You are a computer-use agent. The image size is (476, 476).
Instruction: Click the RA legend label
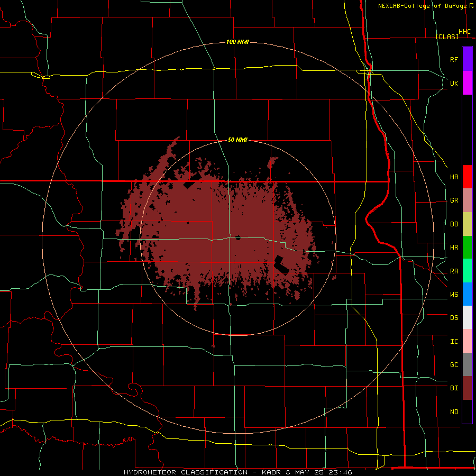point(454,271)
